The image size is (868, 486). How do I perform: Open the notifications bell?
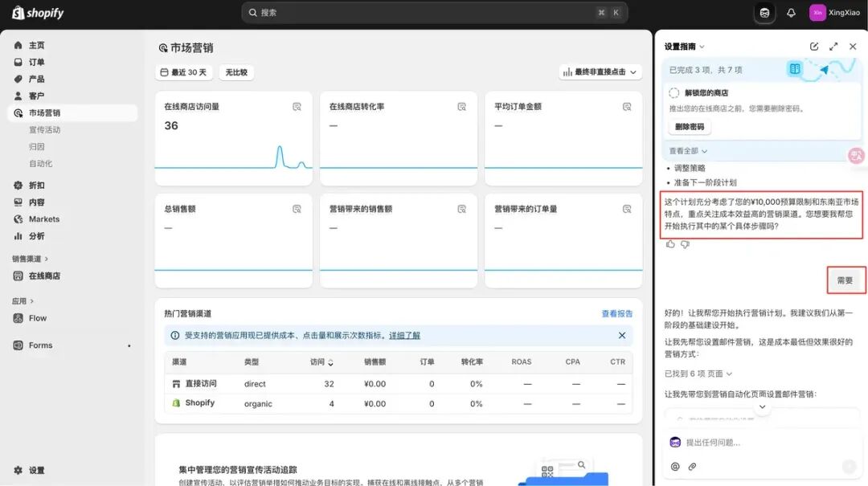(x=791, y=13)
